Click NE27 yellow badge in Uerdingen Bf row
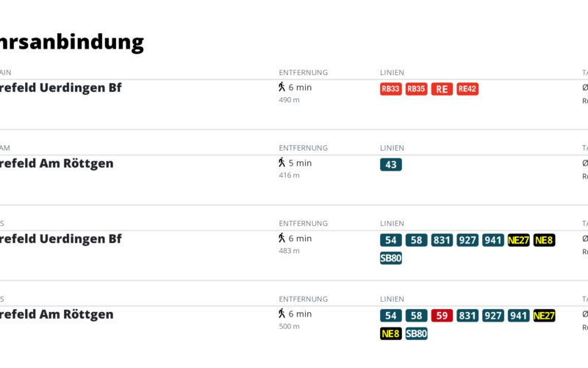Screen dimensions: 588x368 [x=518, y=240]
